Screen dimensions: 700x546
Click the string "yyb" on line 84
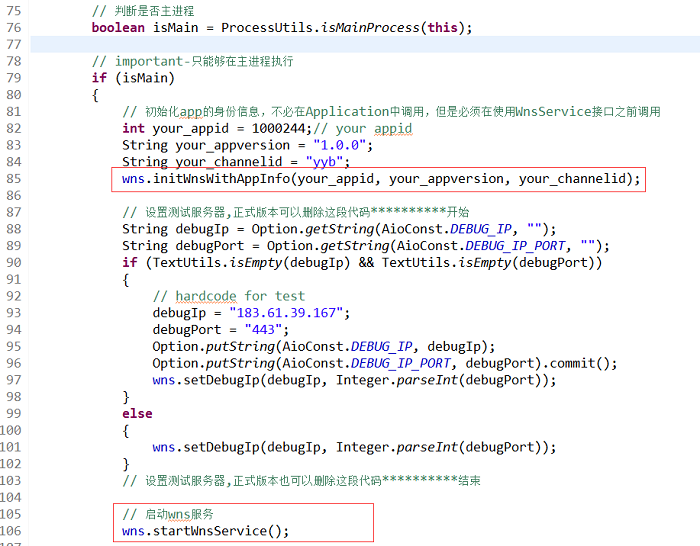click(x=324, y=162)
